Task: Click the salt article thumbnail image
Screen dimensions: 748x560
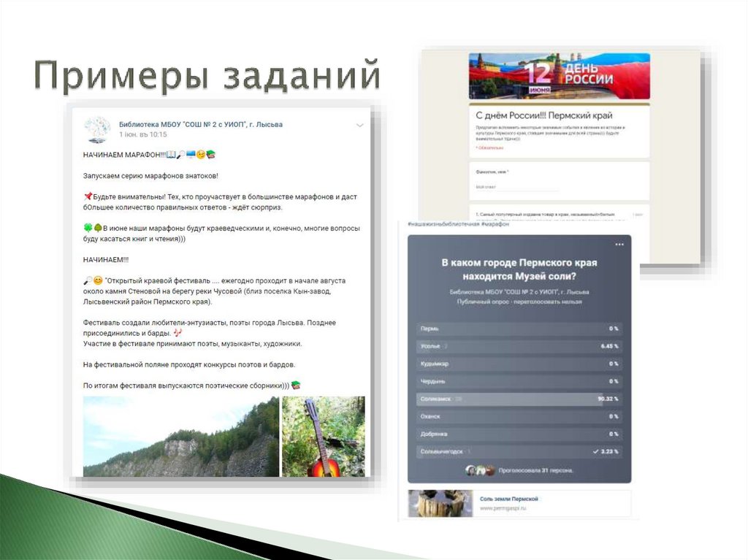Action: [x=440, y=504]
